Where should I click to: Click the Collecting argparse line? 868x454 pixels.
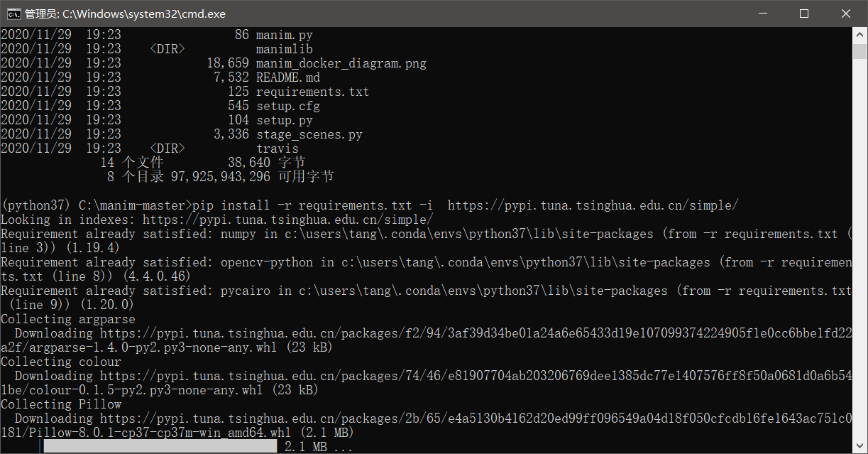pyautogui.click(x=68, y=319)
